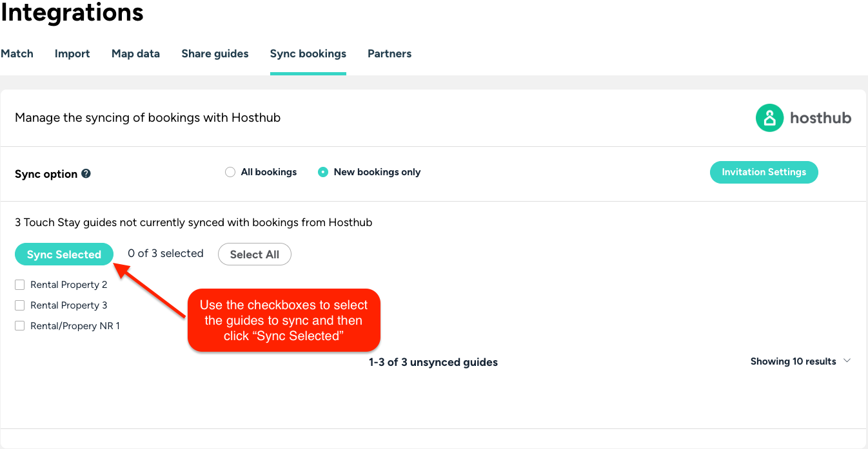The image size is (868, 449).
Task: Switch to the Match tab
Action: (17, 53)
